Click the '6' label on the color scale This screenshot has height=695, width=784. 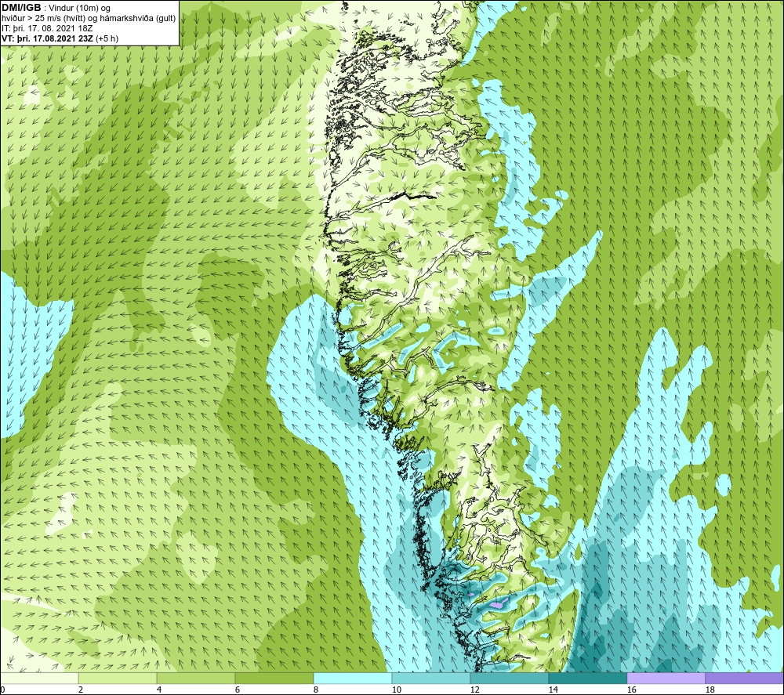coord(238,690)
